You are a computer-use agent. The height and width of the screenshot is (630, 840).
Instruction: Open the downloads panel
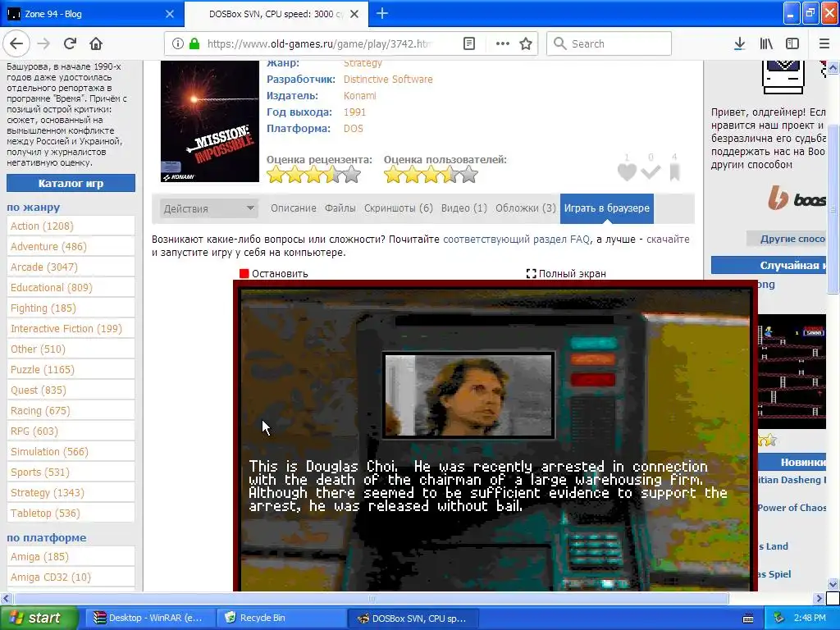click(739, 43)
